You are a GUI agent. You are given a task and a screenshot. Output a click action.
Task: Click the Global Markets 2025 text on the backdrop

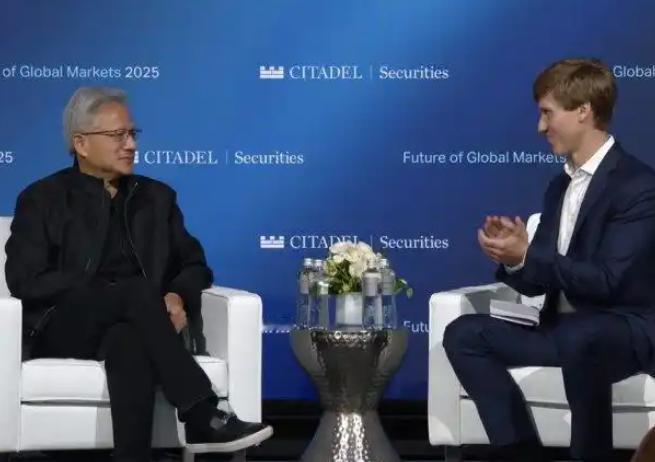point(89,72)
